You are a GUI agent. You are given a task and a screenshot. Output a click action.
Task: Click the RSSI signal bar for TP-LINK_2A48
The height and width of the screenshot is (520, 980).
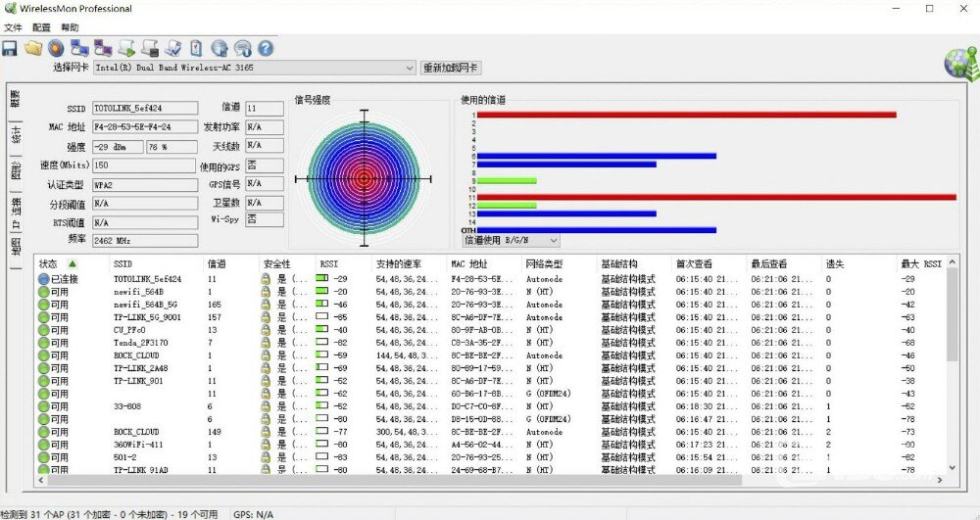click(321, 367)
